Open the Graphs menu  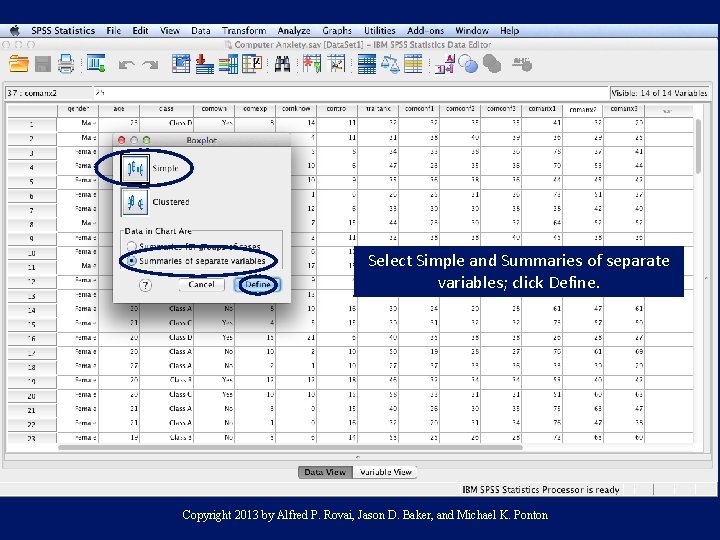pyautogui.click(x=337, y=31)
